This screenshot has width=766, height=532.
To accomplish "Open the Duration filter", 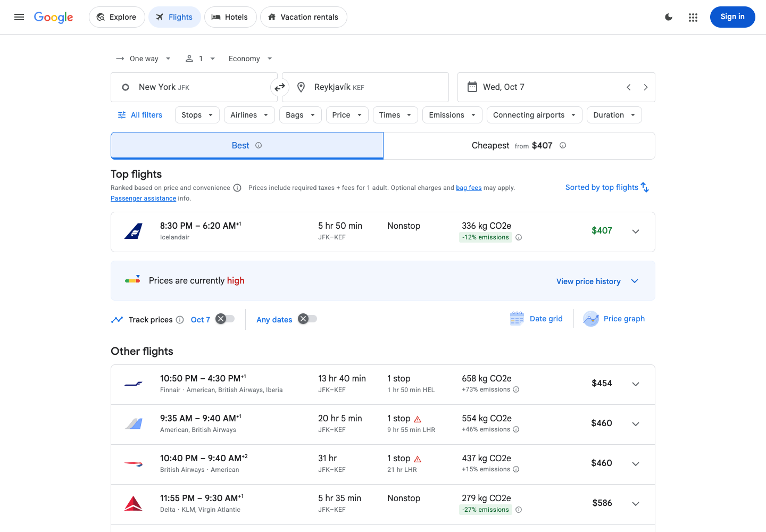I will pos(614,115).
